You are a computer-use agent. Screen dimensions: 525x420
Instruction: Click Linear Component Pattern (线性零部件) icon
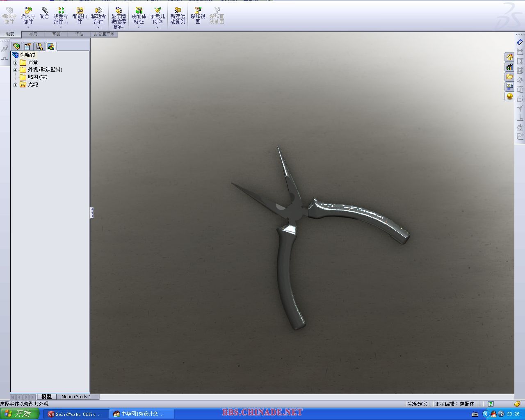point(61,15)
